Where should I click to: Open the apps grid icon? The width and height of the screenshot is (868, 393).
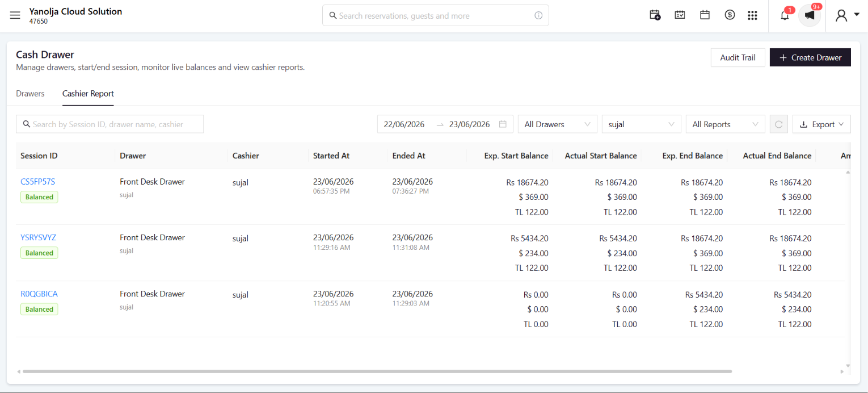[753, 15]
